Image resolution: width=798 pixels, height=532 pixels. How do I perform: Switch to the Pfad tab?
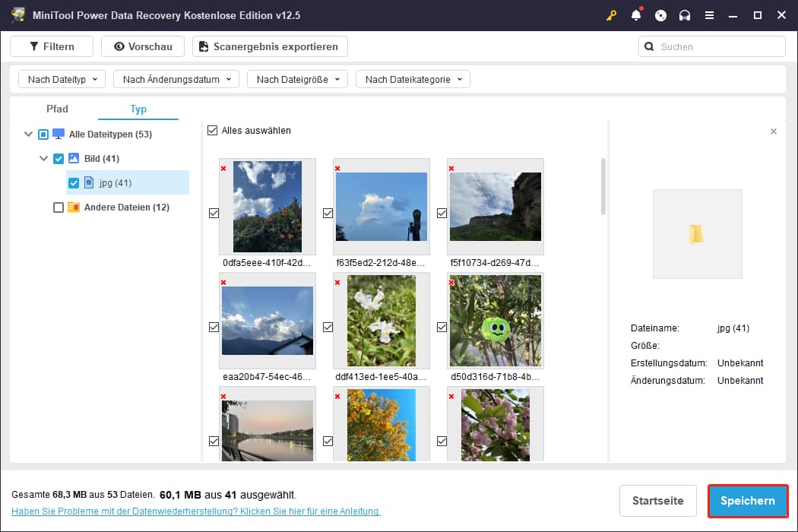click(x=57, y=109)
